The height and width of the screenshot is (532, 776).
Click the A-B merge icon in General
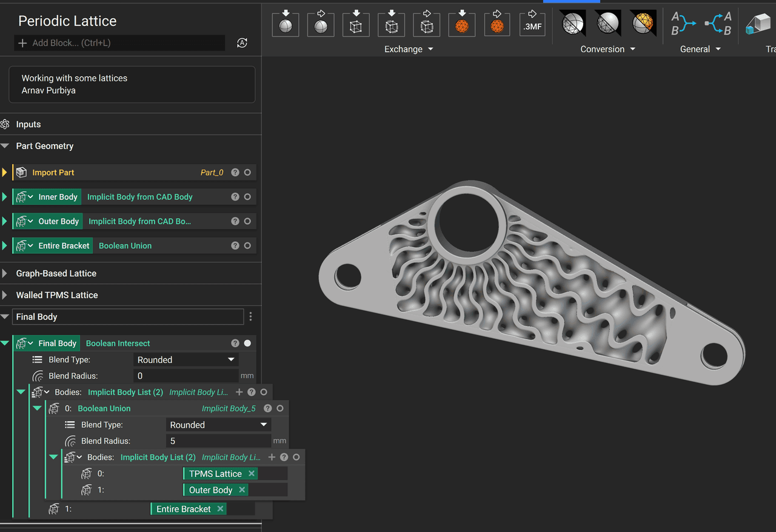683,24
